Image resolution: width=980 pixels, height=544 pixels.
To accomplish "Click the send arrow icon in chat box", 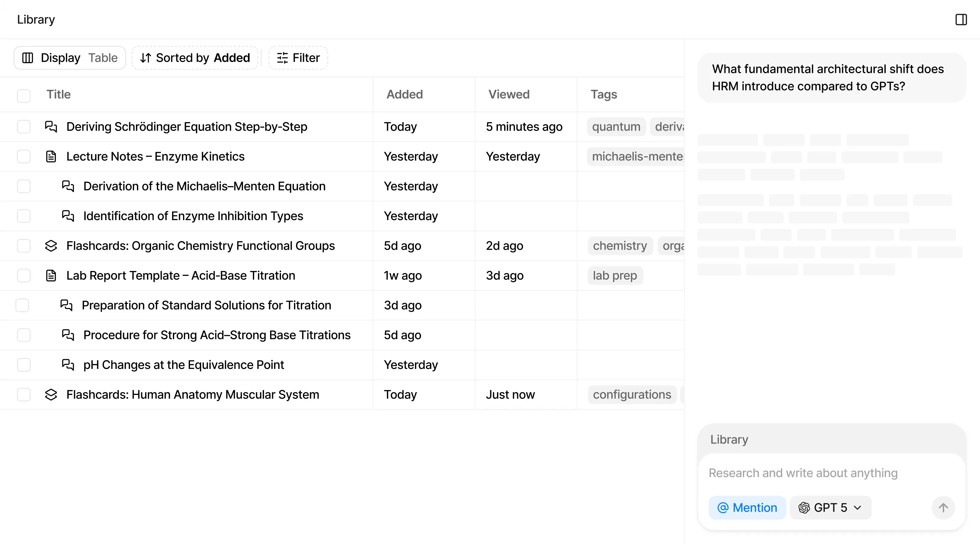I will [x=943, y=507].
